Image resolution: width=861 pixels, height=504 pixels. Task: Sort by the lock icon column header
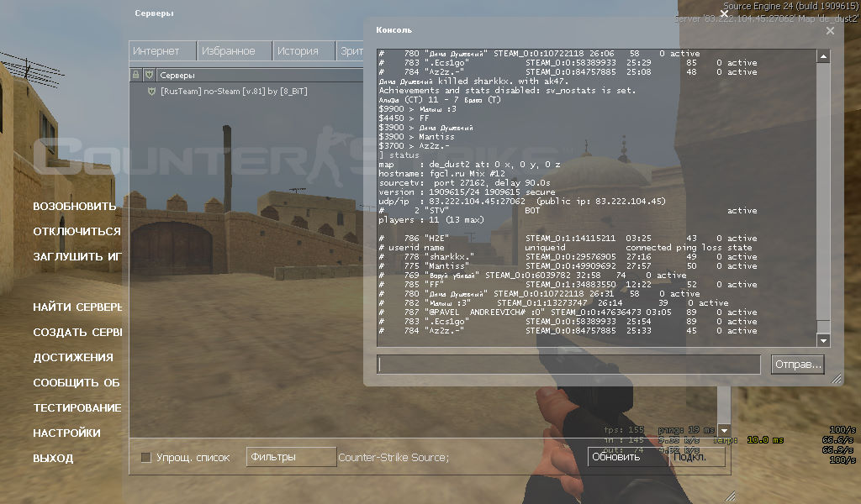coord(135,75)
